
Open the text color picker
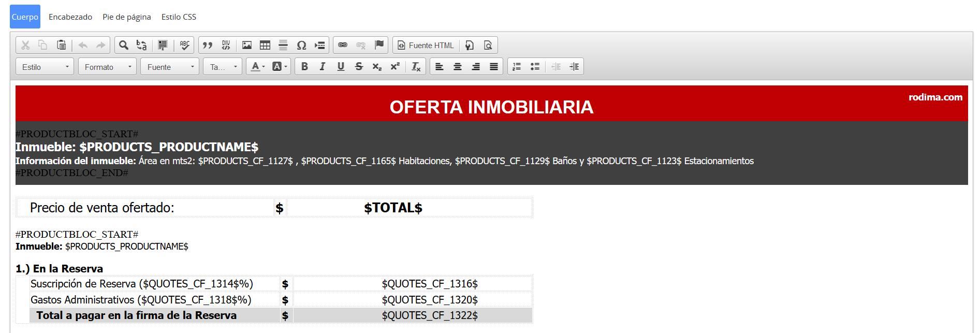(x=257, y=67)
